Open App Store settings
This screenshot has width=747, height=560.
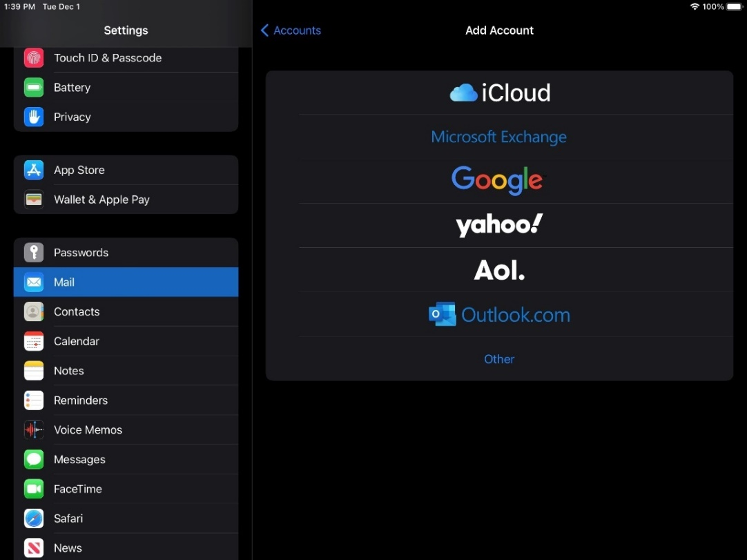tap(126, 170)
